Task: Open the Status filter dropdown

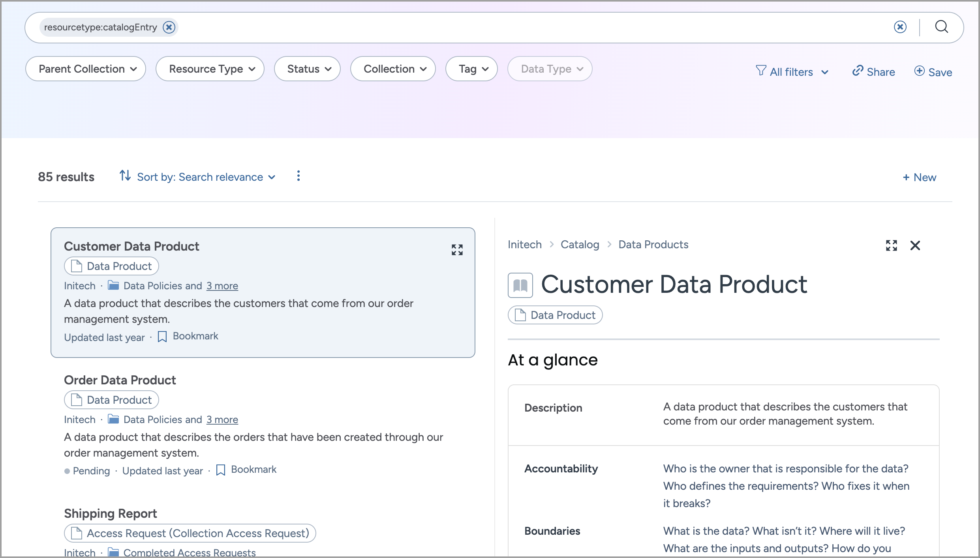Action: 307,69
